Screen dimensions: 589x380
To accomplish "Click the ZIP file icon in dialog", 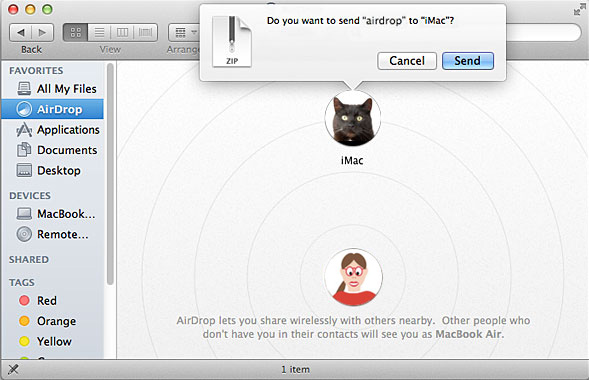I will [x=232, y=41].
